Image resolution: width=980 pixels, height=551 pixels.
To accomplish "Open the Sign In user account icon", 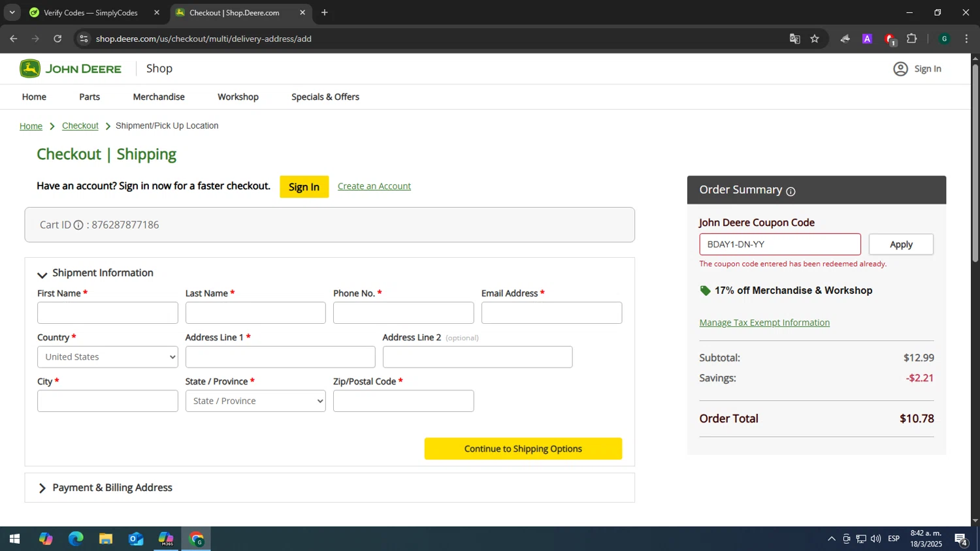I will tap(900, 69).
